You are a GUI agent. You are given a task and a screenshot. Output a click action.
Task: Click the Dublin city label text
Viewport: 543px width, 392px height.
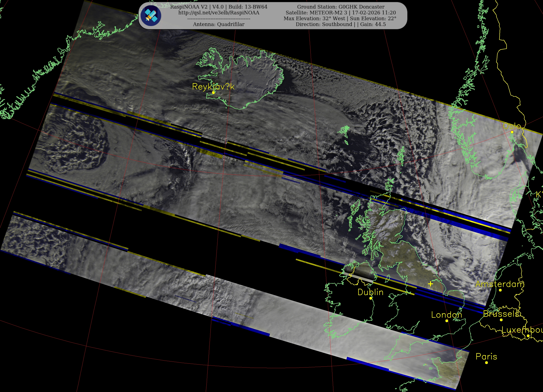click(370, 292)
